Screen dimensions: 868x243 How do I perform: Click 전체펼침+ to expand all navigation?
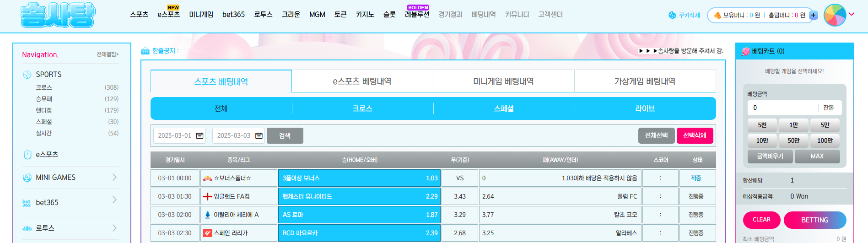108,54
